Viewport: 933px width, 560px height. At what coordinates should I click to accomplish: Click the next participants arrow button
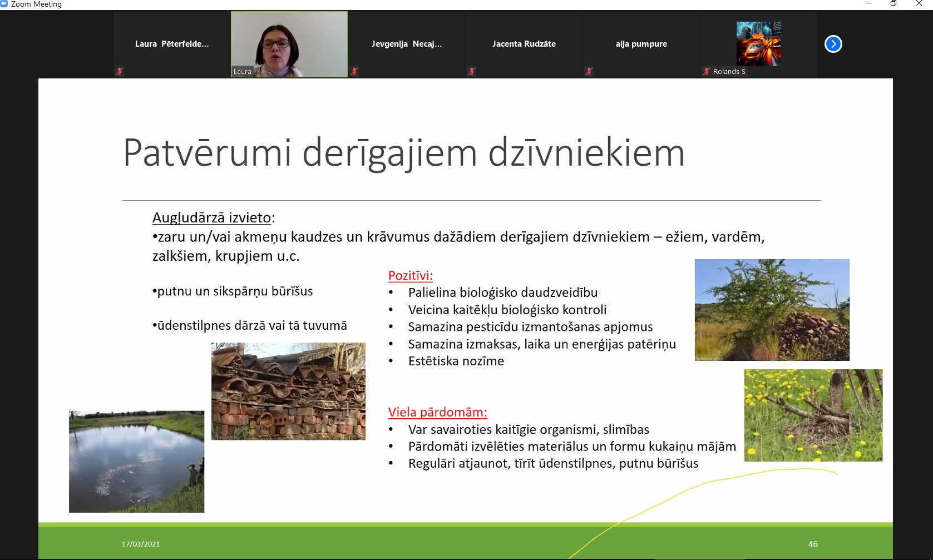(833, 44)
